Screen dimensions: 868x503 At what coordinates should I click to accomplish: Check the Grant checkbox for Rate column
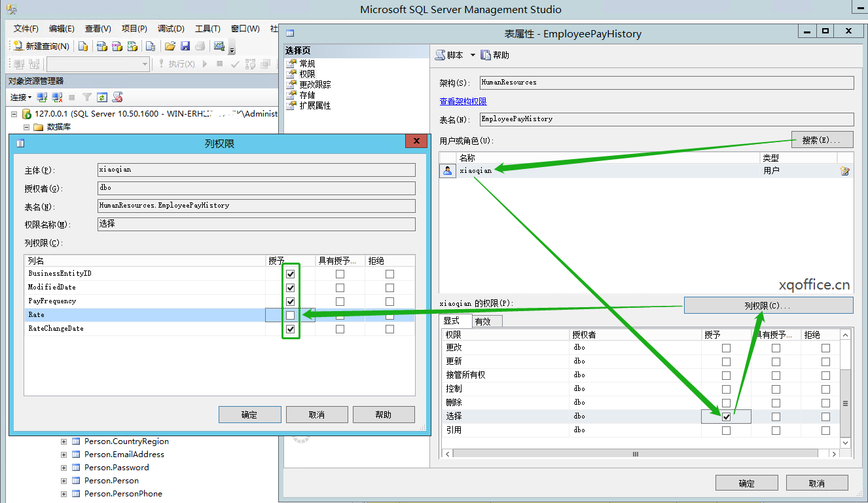click(291, 315)
